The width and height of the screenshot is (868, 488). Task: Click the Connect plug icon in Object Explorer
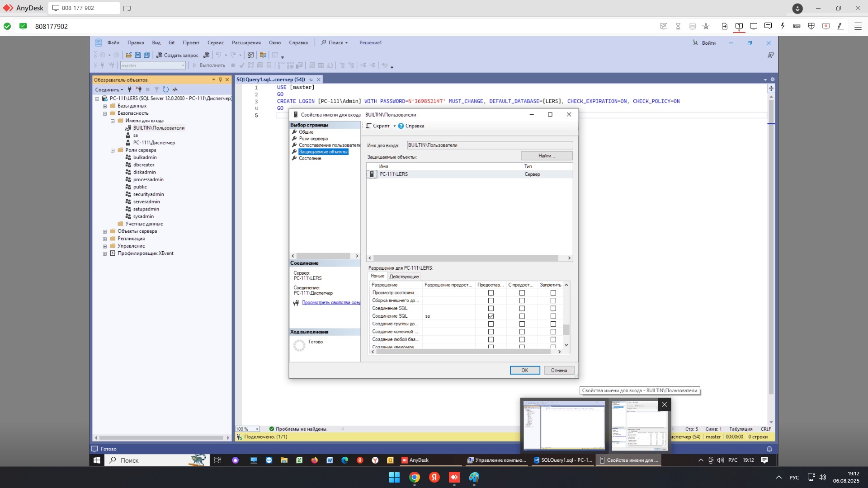130,89
